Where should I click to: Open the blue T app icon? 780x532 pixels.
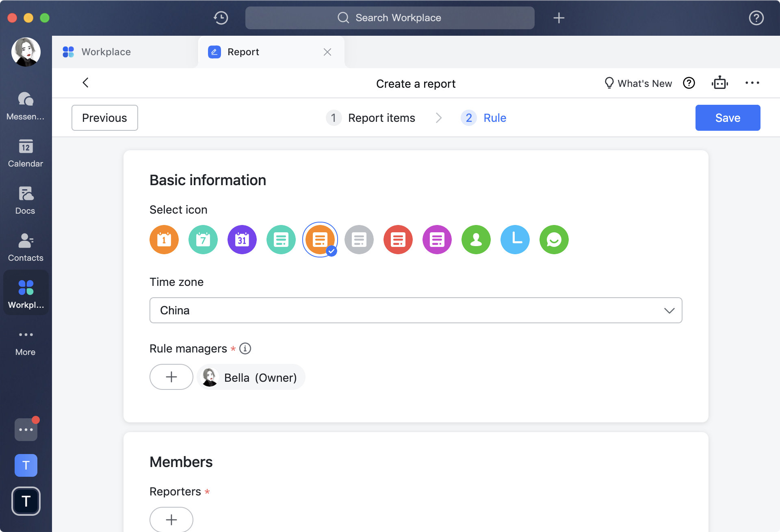tap(26, 465)
